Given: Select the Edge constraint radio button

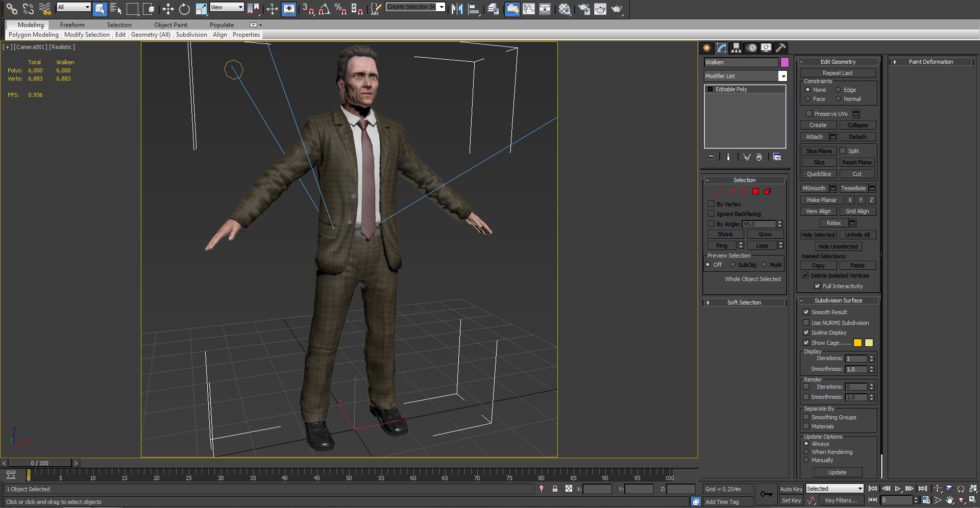Looking at the screenshot, I should 838,90.
